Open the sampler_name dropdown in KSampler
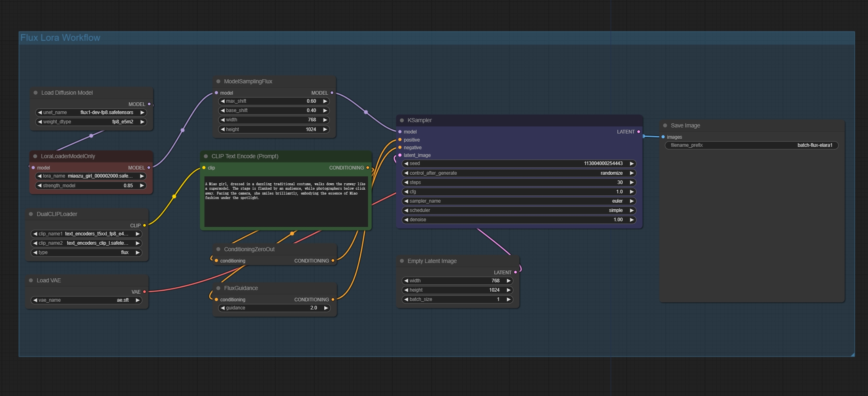The image size is (868, 396). click(x=519, y=201)
